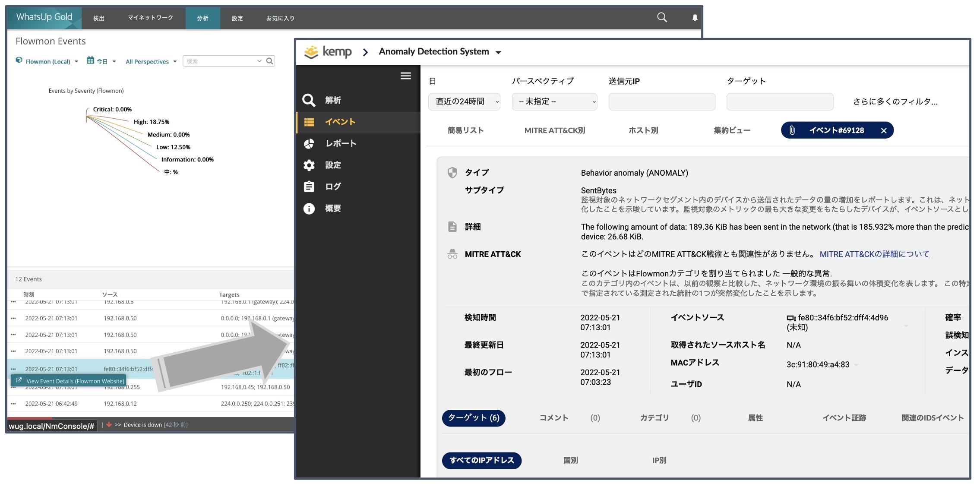
Task: Click the hamburger menu icon in sidebar
Action: (x=405, y=76)
